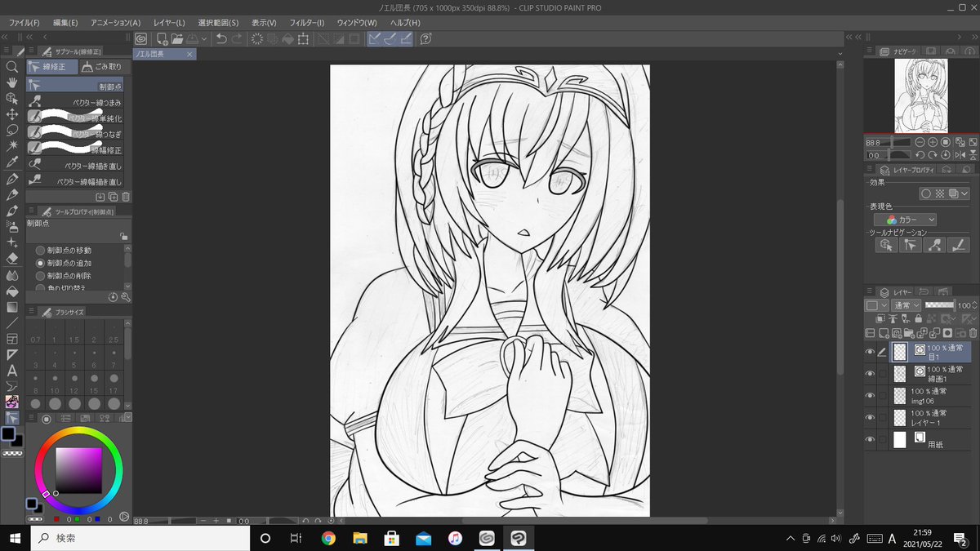Select the Text tool
The image size is (980, 551).
click(12, 371)
